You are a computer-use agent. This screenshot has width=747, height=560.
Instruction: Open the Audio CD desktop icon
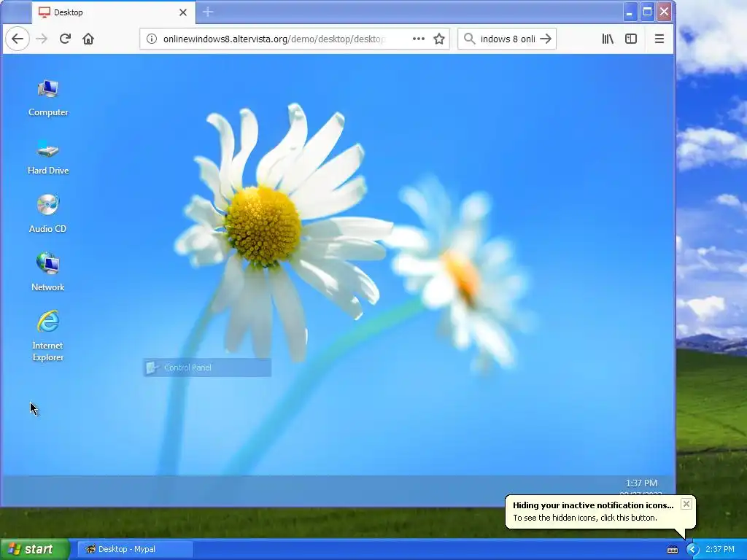coord(47,214)
